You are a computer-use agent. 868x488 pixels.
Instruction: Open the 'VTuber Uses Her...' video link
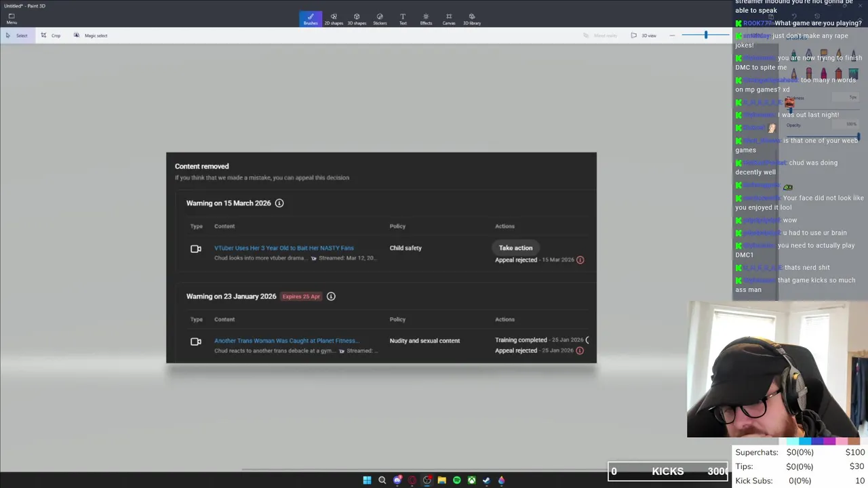(284, 248)
